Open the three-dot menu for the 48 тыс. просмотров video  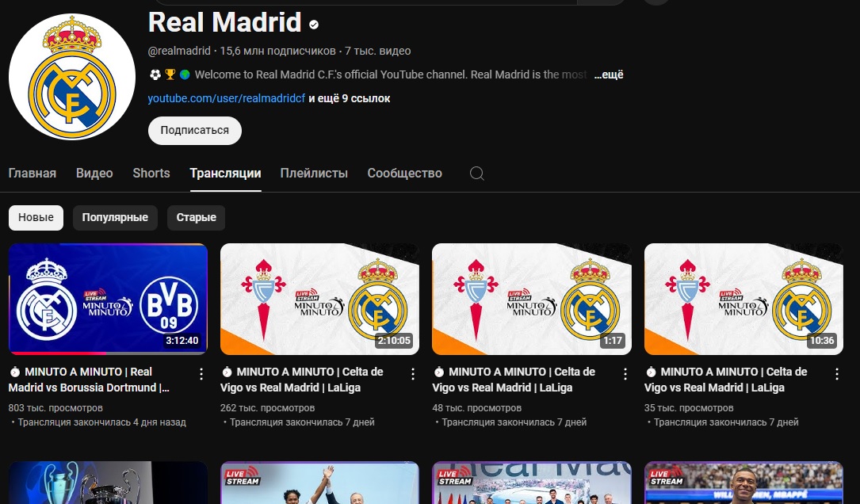(625, 374)
